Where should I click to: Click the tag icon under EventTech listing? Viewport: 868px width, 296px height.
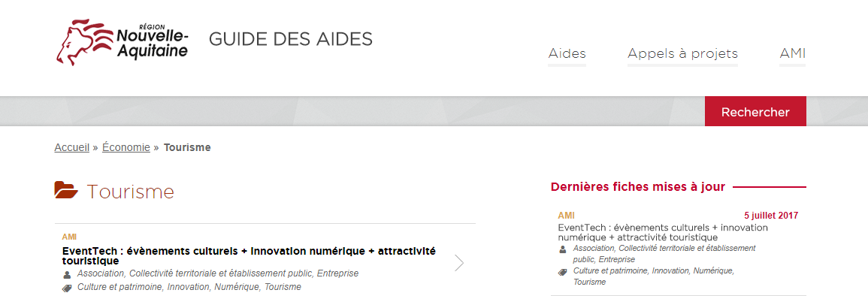(x=67, y=288)
